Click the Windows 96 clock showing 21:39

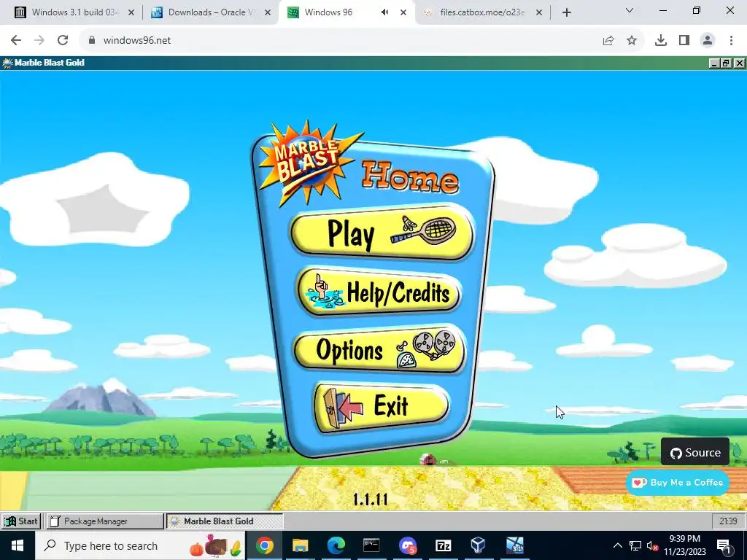tap(728, 521)
